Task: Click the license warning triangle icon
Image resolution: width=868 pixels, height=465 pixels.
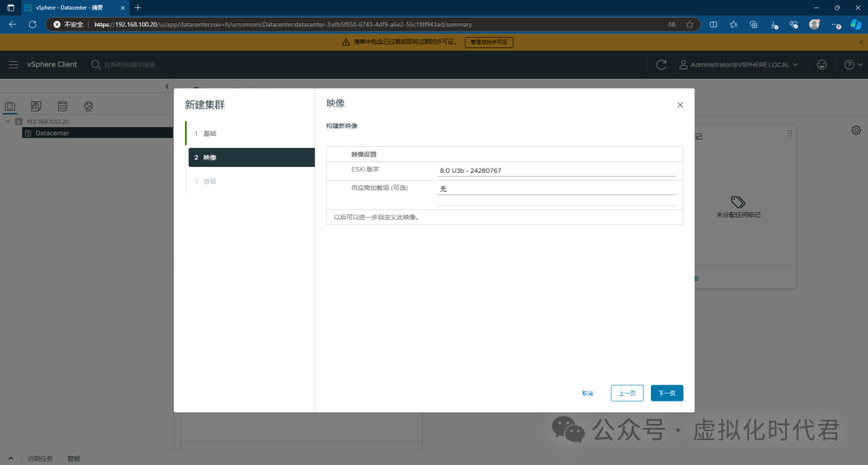Action: point(346,42)
